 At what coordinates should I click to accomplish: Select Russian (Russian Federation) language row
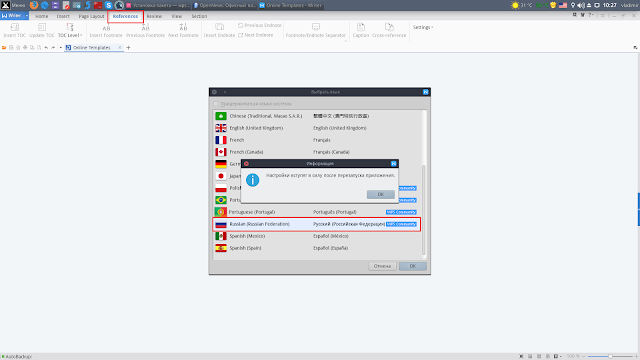pos(316,224)
